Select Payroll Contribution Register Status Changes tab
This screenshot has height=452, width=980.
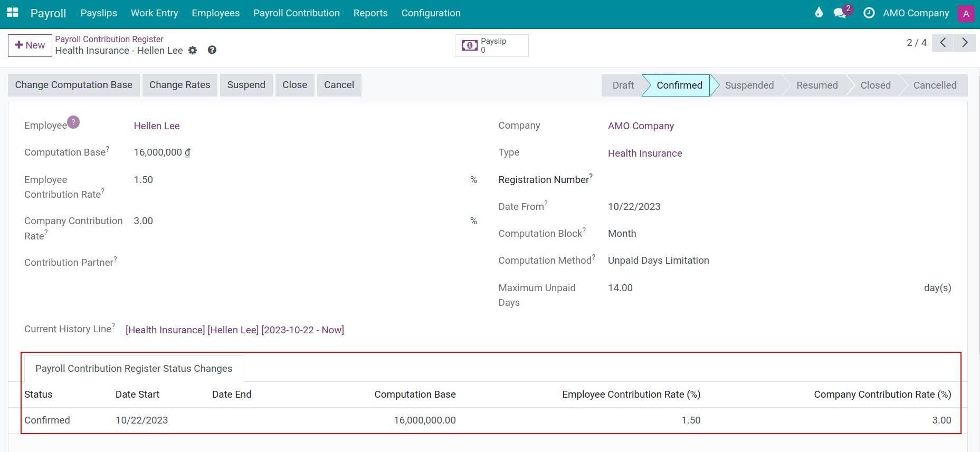point(134,369)
